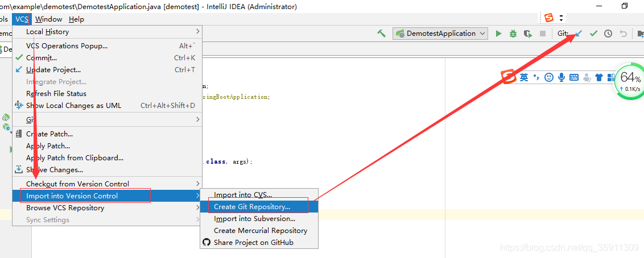Switch Sogou input language with 英 button
Viewport: 644px width, 258px height.
[524, 77]
